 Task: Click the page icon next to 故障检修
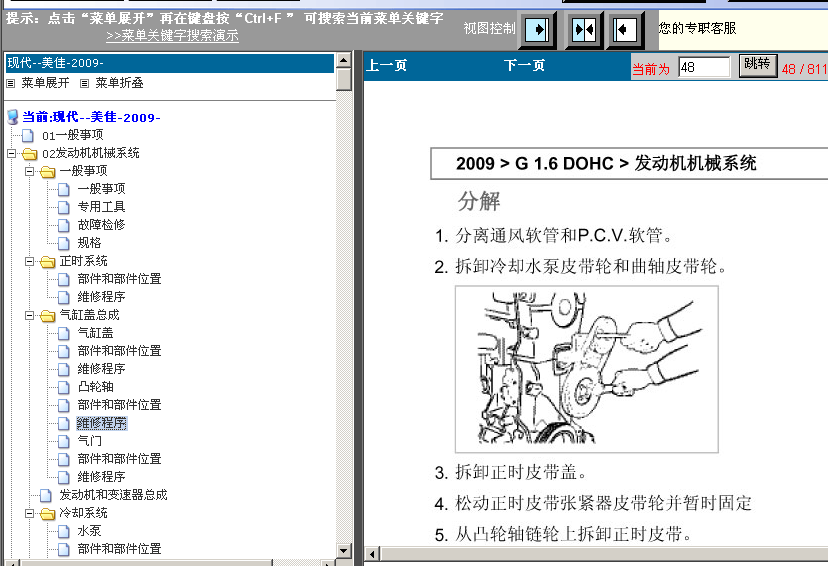point(64,225)
